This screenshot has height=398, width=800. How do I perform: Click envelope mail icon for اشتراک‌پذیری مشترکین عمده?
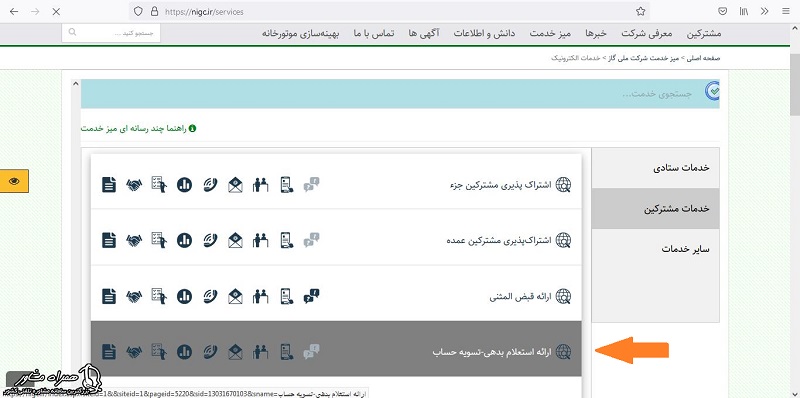(235, 240)
